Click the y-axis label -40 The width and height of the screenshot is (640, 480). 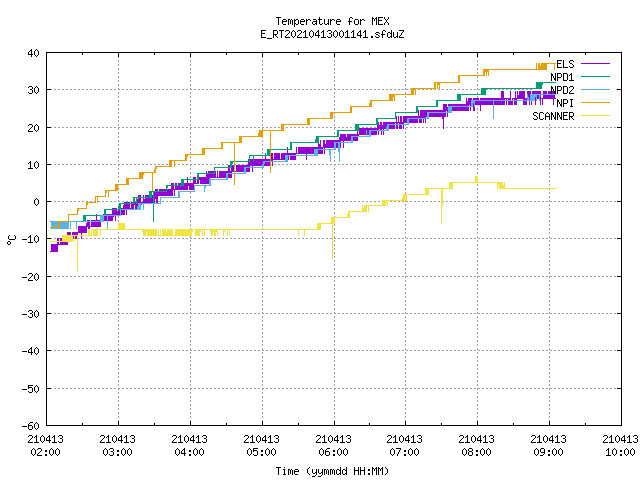[31, 351]
